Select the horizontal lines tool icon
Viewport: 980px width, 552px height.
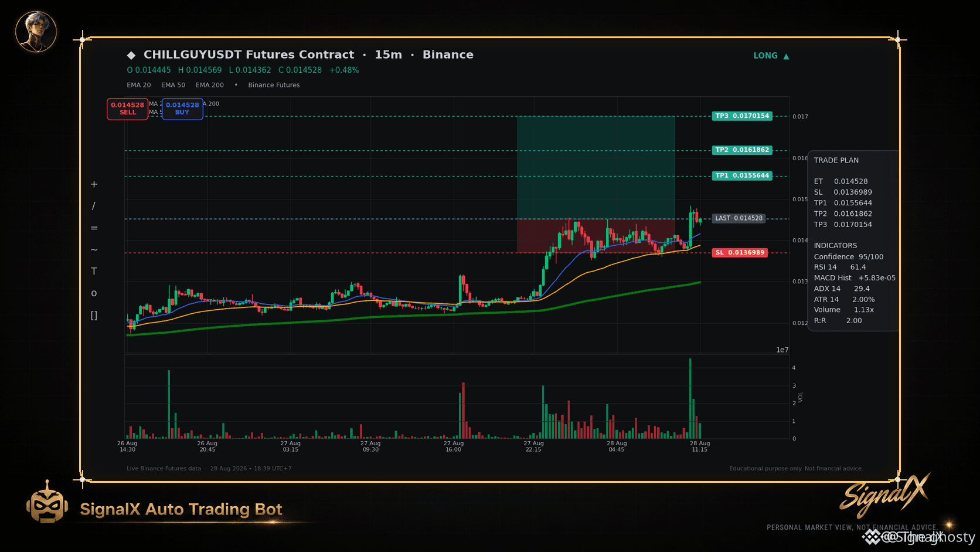pyautogui.click(x=94, y=228)
